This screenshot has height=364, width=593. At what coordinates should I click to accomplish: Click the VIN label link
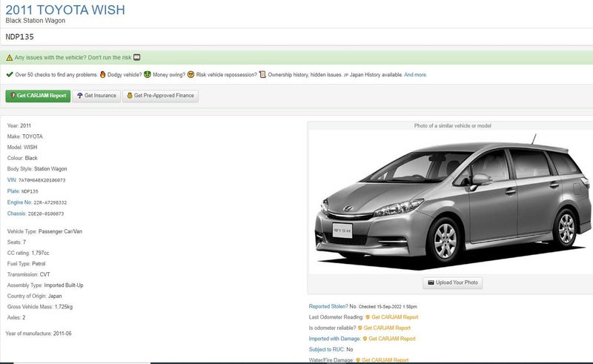pyautogui.click(x=11, y=180)
